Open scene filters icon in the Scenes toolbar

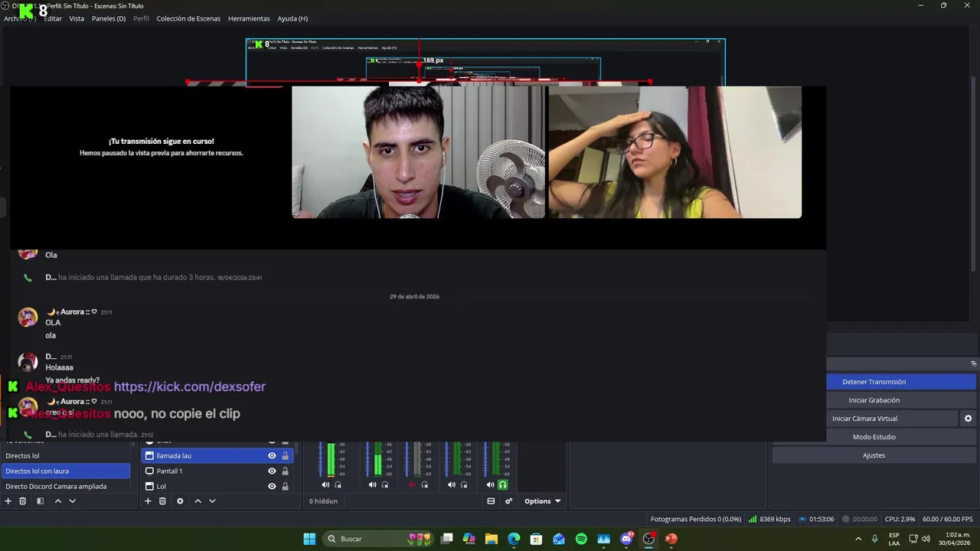click(x=40, y=501)
